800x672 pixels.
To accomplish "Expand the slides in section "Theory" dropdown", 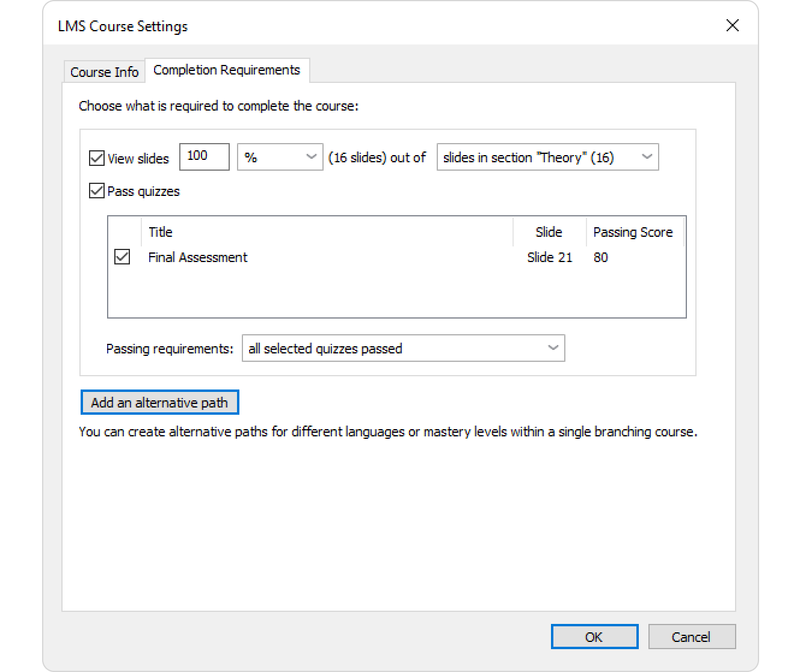I will coord(547,157).
